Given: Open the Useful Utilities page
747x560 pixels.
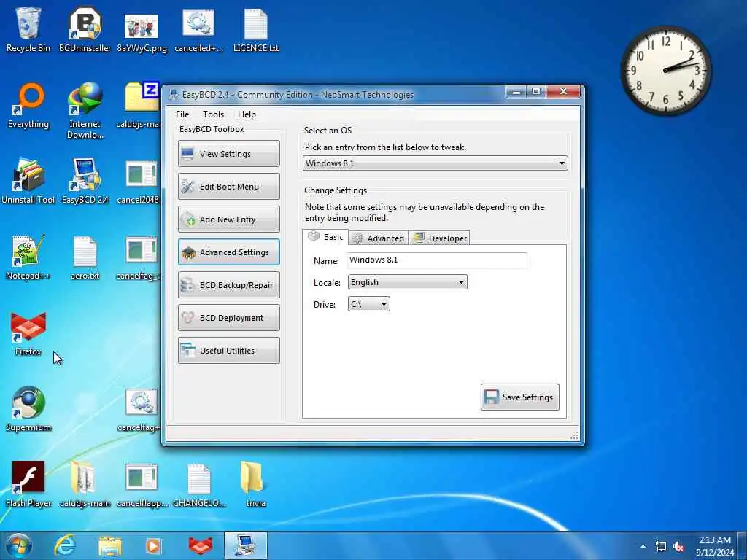Looking at the screenshot, I should click(x=228, y=351).
